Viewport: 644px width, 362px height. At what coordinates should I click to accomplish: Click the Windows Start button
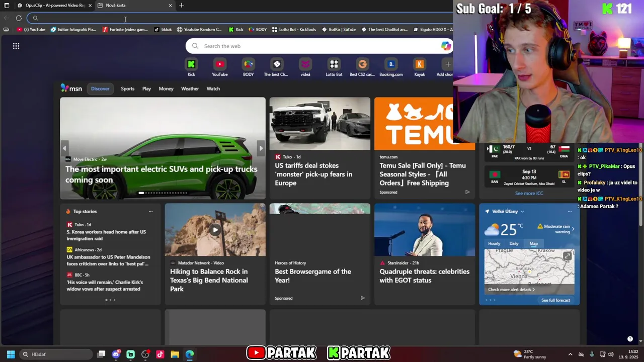[x=11, y=354]
